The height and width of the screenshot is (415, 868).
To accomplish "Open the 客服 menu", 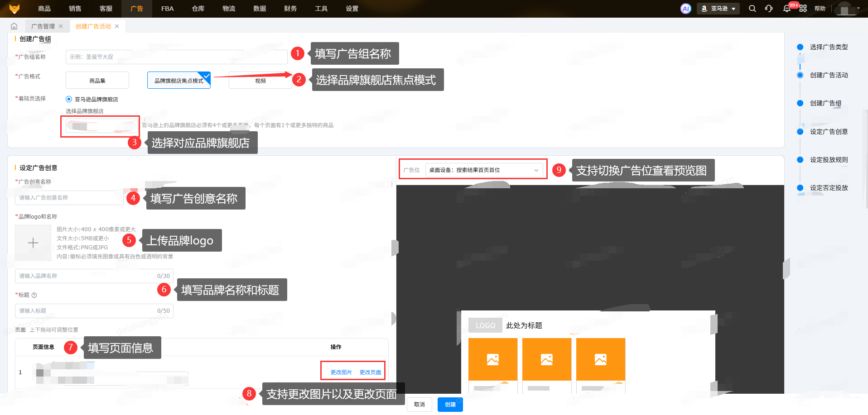I will pyautogui.click(x=106, y=9).
